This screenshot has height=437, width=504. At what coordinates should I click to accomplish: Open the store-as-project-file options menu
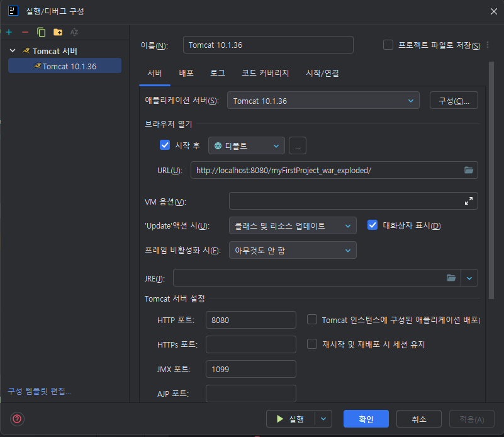point(488,45)
